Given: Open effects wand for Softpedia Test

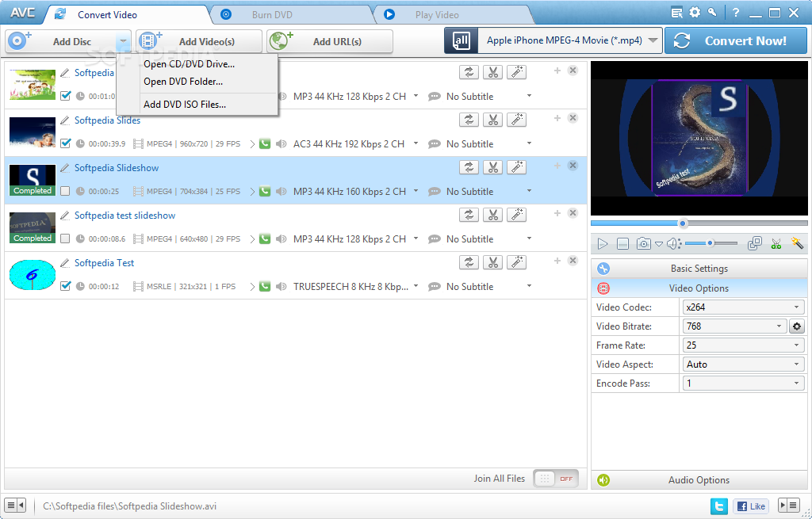Looking at the screenshot, I should 516,262.
